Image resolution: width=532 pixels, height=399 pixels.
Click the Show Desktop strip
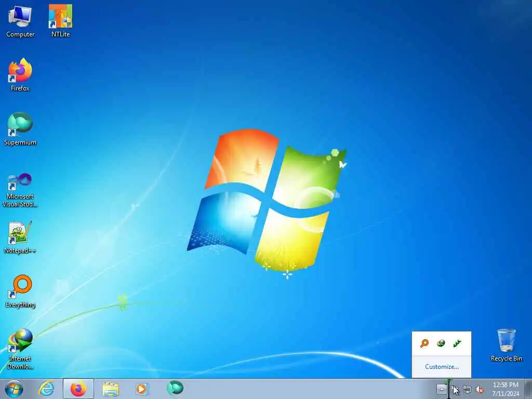pyautogui.click(x=528, y=389)
